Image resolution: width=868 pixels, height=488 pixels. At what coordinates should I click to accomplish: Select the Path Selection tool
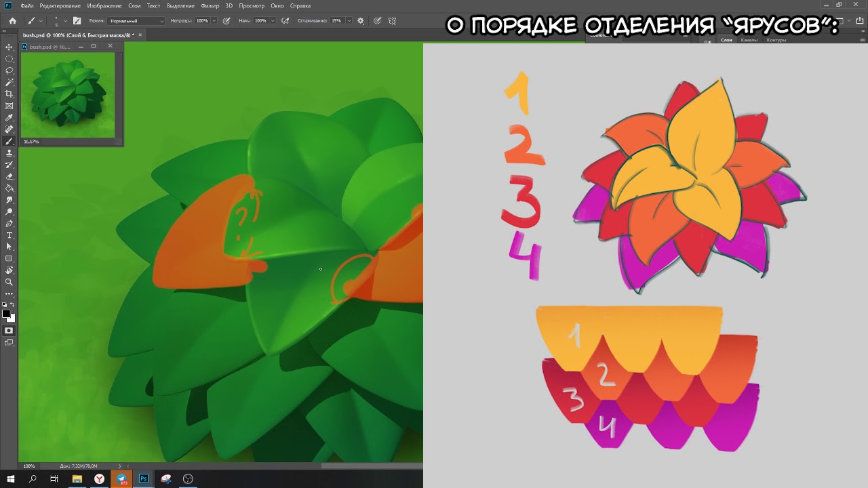pos(9,247)
